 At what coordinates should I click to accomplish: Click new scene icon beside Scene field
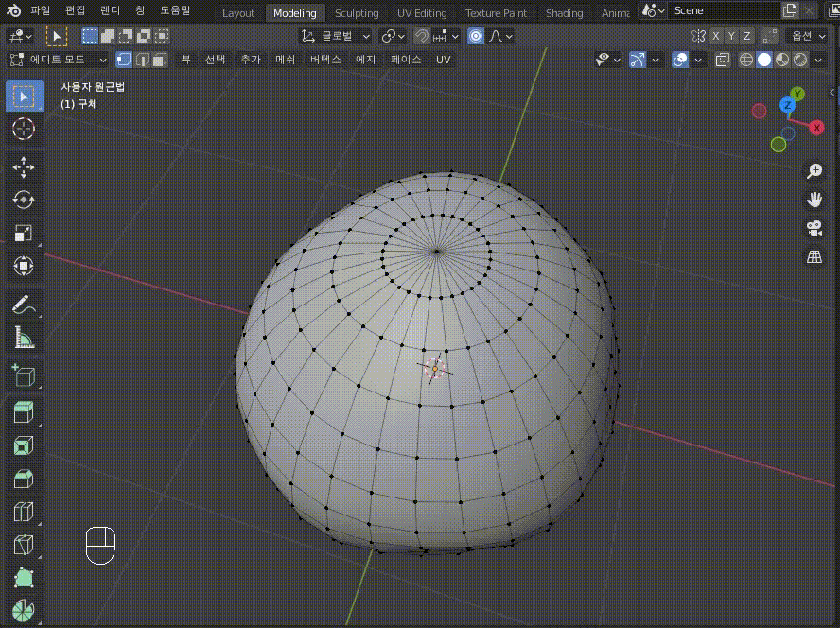790,10
